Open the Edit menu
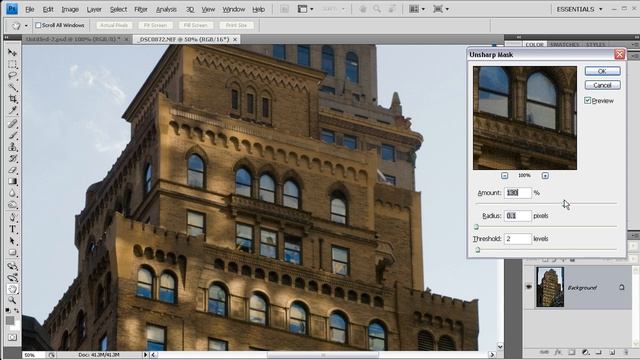Image resolution: width=640 pixels, height=360 pixels. [48, 9]
